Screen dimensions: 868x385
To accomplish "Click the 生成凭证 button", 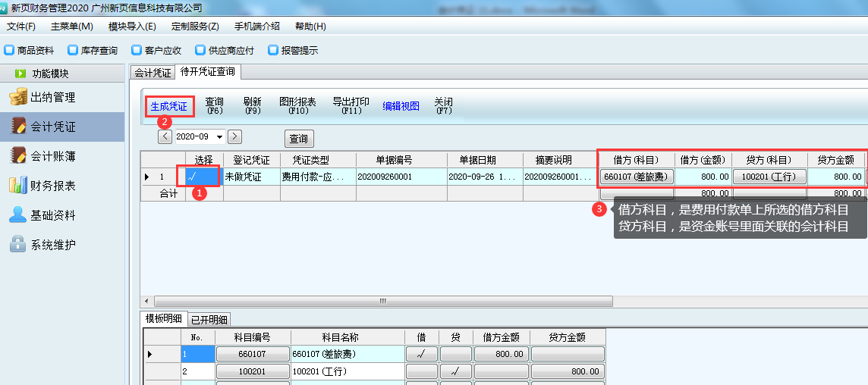I will pos(168,106).
